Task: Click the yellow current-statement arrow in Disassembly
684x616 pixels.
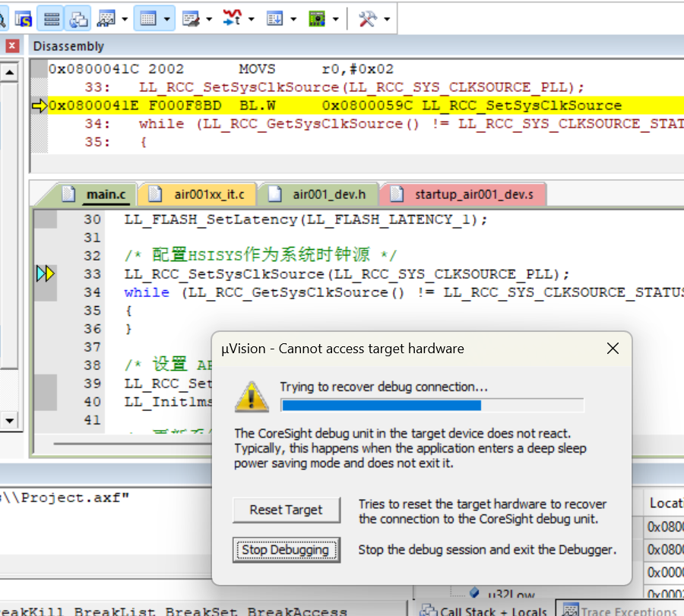Action: click(x=40, y=106)
